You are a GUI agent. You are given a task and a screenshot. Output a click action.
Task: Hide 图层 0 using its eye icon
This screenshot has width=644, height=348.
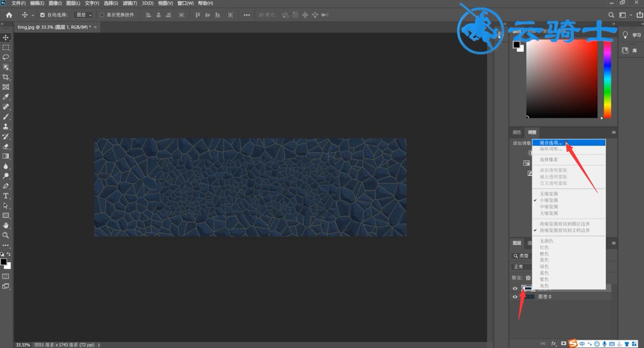point(515,297)
